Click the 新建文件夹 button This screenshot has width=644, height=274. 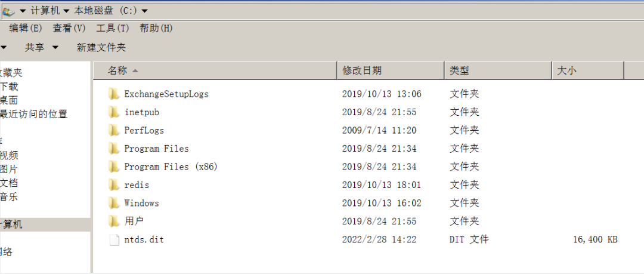click(x=101, y=48)
